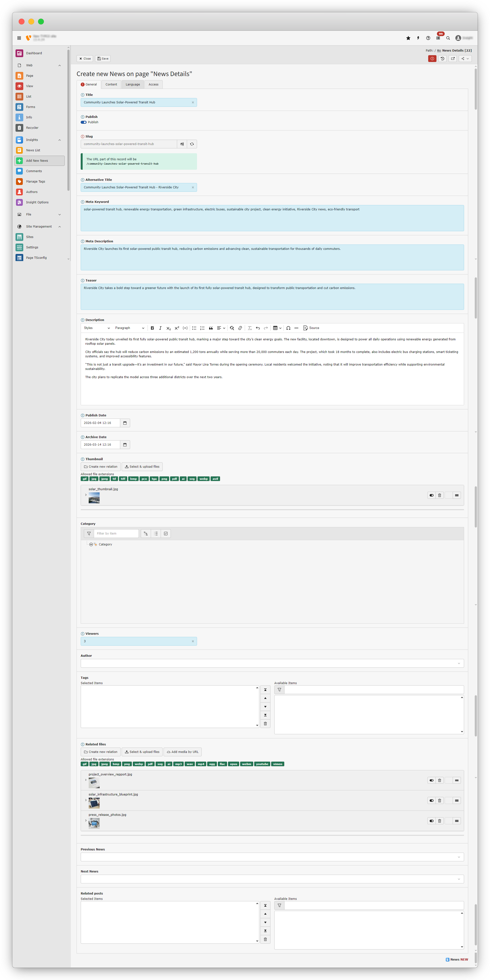Delete the solar_thumbnail.jpg relation with trash icon
Image resolution: width=490 pixels, height=980 pixels.
[439, 495]
